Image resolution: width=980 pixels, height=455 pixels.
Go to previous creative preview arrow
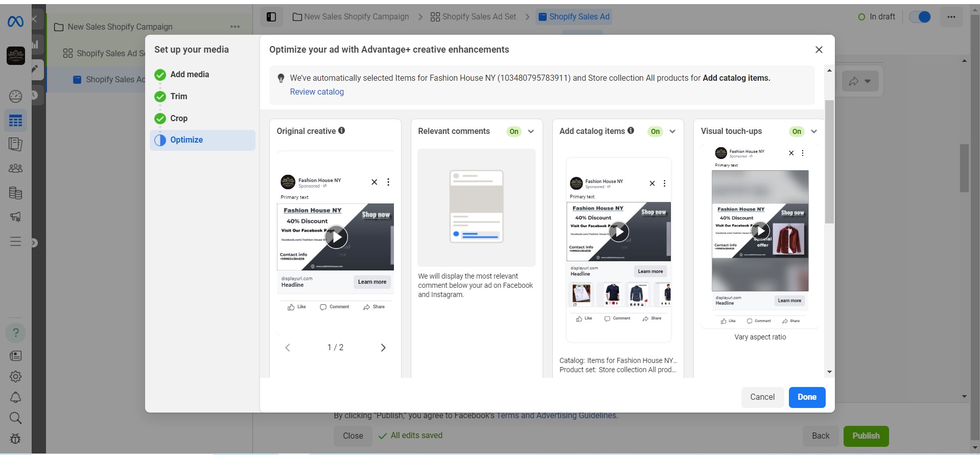[x=288, y=348]
